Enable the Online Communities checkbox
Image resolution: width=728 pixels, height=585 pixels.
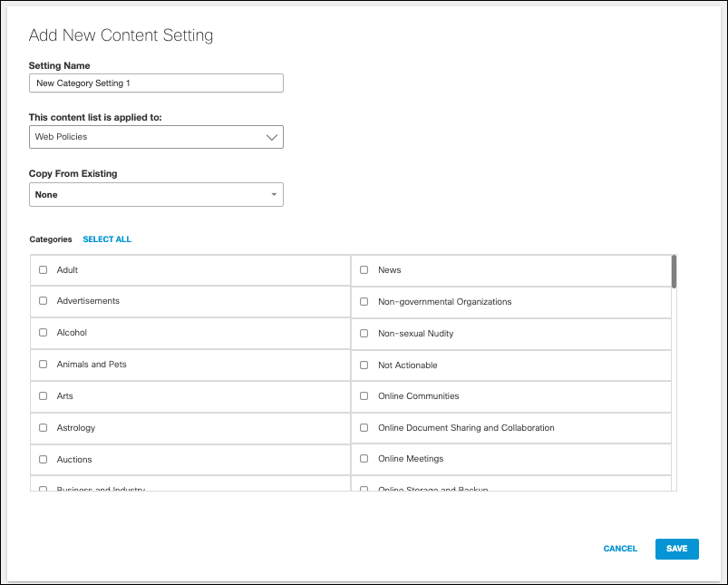coord(364,396)
